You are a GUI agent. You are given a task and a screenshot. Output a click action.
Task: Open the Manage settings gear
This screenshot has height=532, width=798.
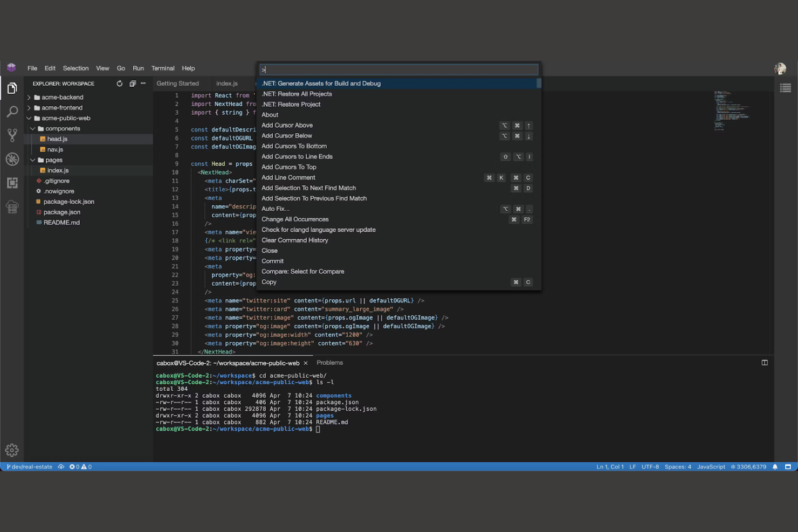[x=11, y=450]
